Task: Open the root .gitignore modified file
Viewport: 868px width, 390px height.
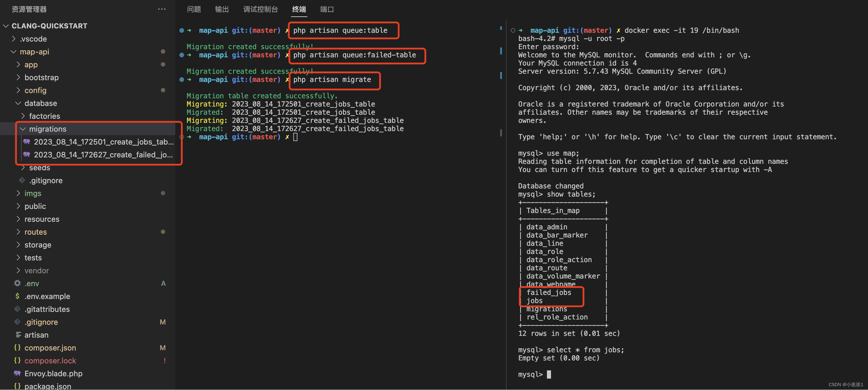Action: [x=41, y=322]
